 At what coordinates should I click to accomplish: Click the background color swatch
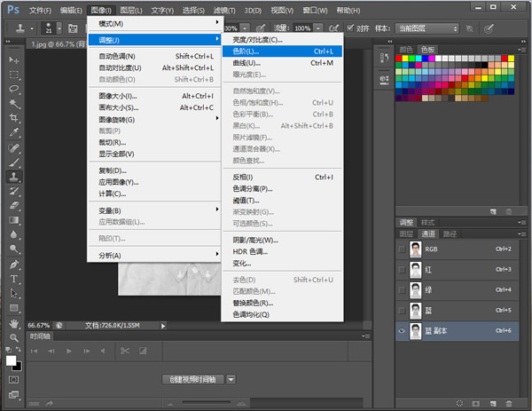tap(19, 368)
